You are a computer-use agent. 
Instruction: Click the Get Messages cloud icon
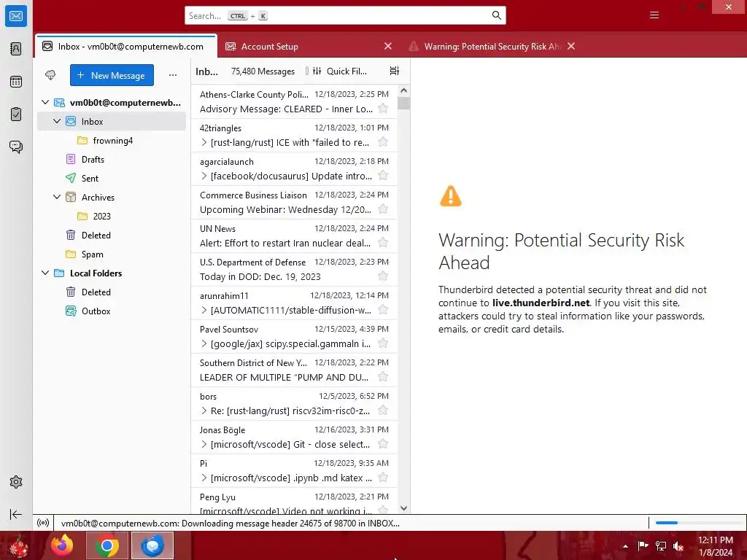(x=50, y=75)
